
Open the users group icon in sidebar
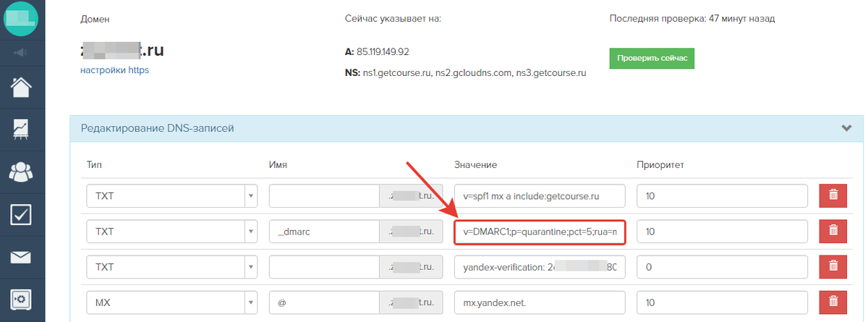(x=22, y=171)
